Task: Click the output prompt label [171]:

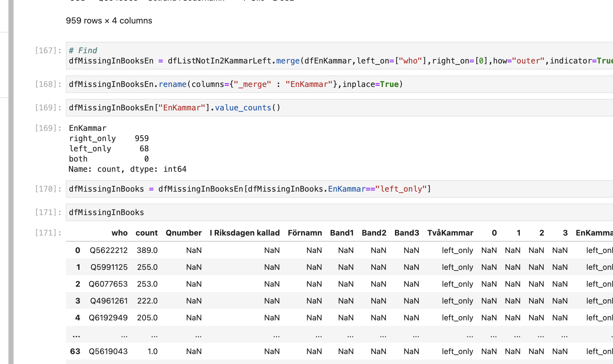Action: (47, 232)
